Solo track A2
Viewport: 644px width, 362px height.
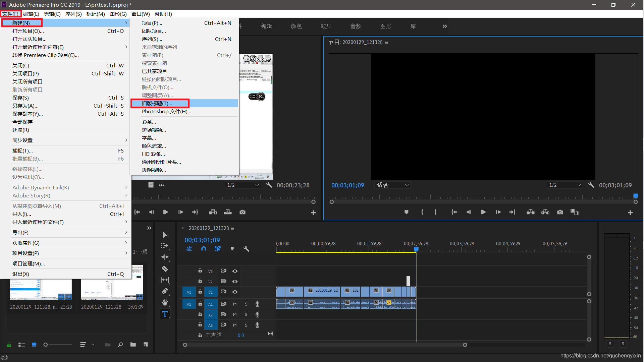[x=246, y=314]
